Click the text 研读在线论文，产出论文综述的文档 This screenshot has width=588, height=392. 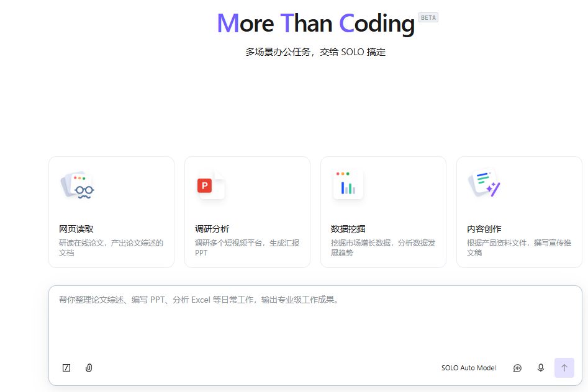111,247
